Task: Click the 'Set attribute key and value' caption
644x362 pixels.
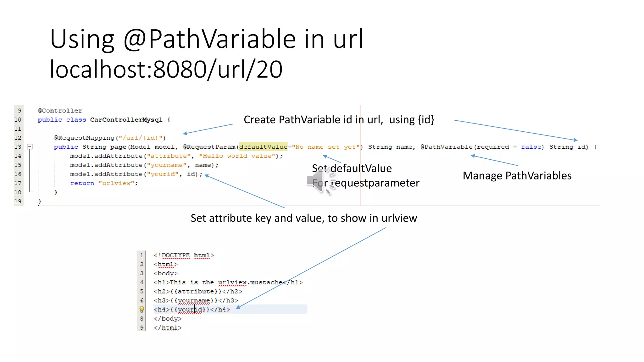Action: [304, 218]
